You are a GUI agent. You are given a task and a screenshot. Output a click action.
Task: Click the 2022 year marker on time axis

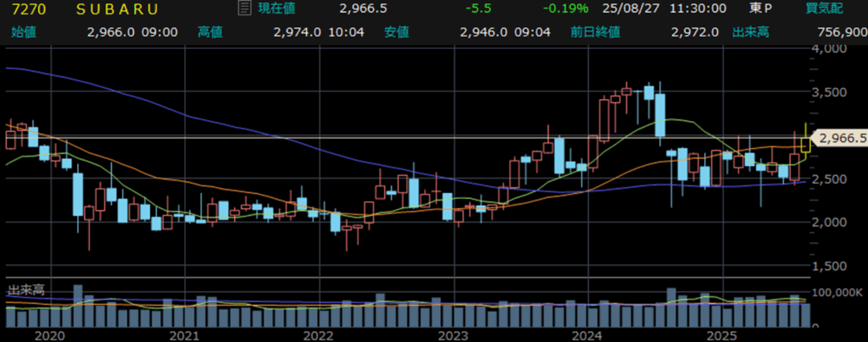click(x=320, y=335)
